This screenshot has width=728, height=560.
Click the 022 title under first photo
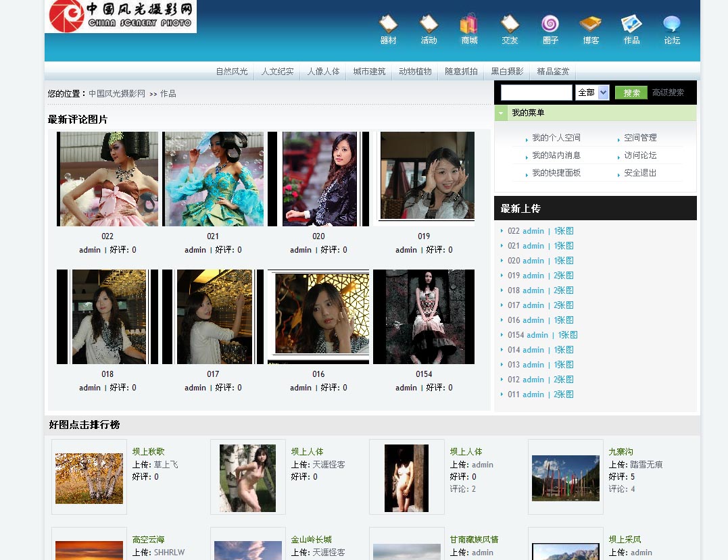[107, 236]
